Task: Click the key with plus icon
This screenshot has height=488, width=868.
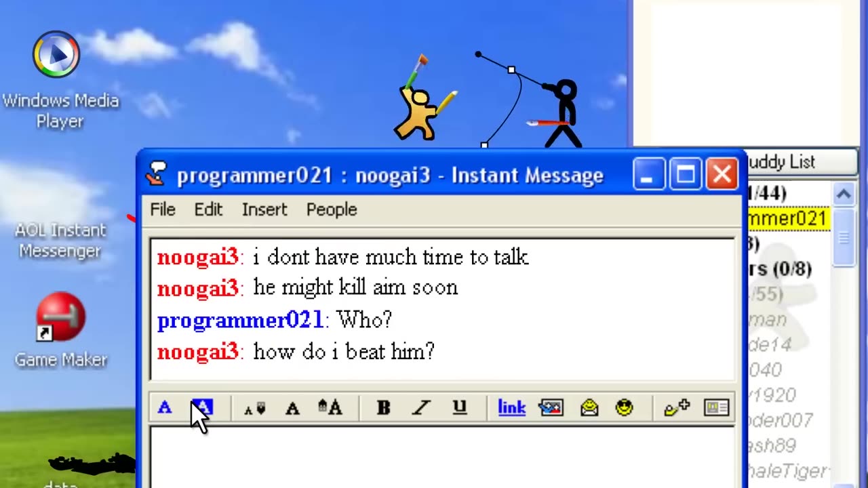Action: [677, 408]
